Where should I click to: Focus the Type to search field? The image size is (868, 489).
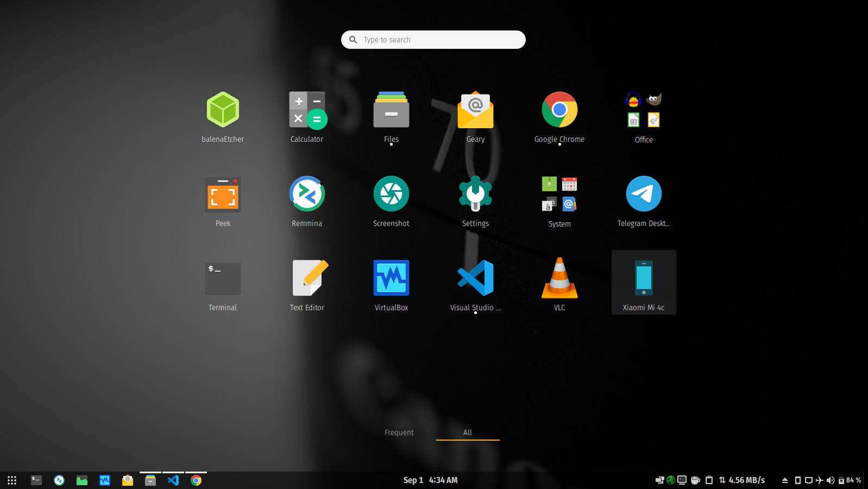coord(433,40)
